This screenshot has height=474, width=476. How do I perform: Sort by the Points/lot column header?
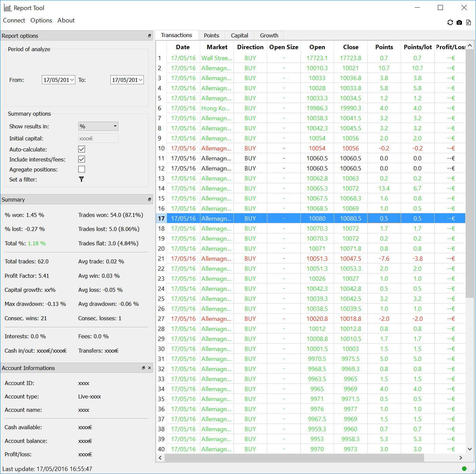[417, 47]
